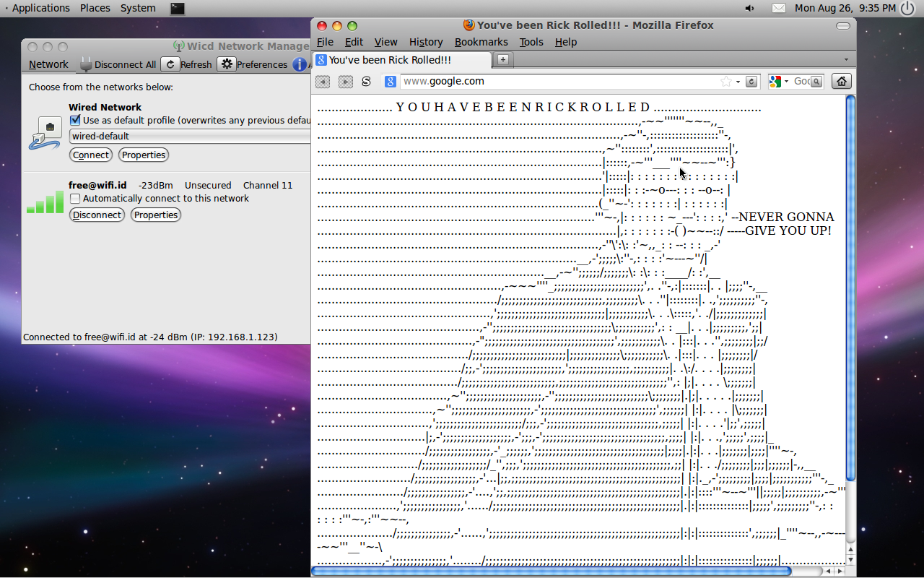The width and height of the screenshot is (924, 578).
Task: Click the Wicd antenna icon in title bar
Action: click(179, 46)
